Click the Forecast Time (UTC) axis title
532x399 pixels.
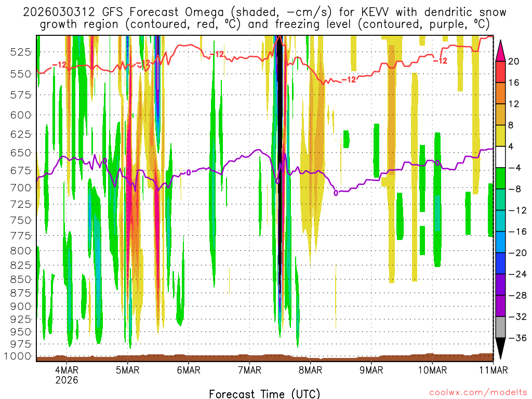click(x=264, y=394)
